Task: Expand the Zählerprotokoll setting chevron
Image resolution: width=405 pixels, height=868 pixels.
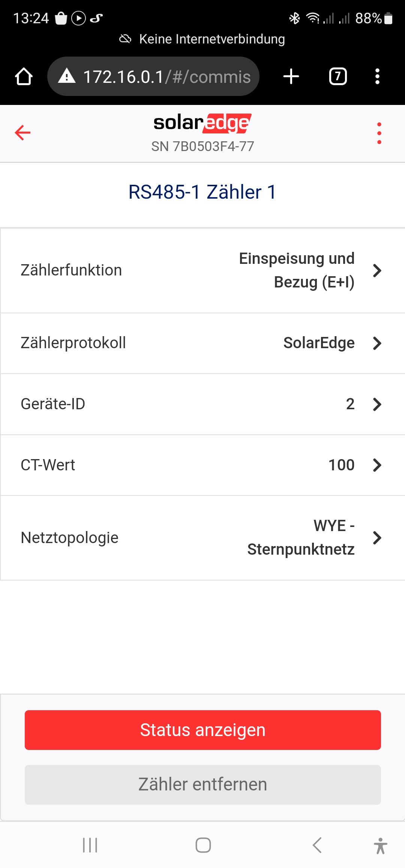Action: (x=377, y=343)
